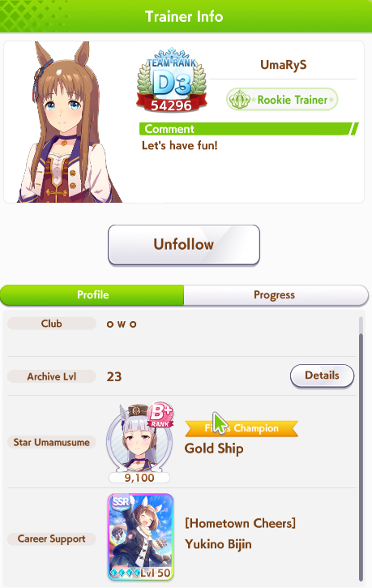Click the Rookie Trainer title badge

282,100
